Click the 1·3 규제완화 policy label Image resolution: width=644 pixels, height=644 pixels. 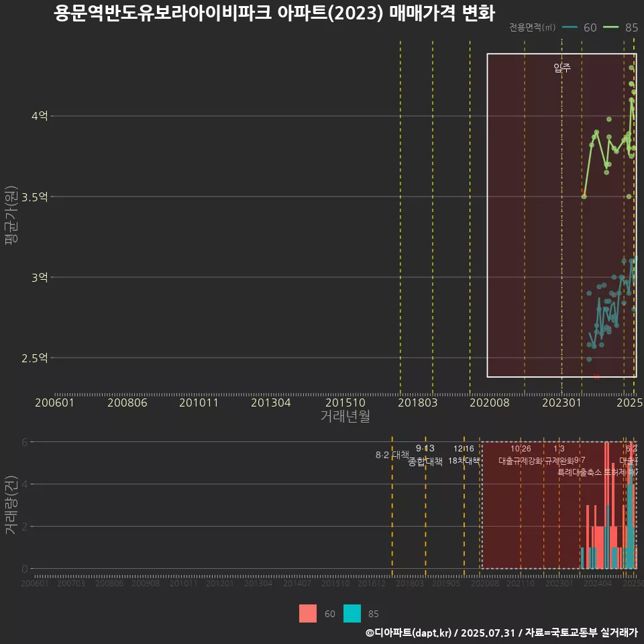pos(559,455)
